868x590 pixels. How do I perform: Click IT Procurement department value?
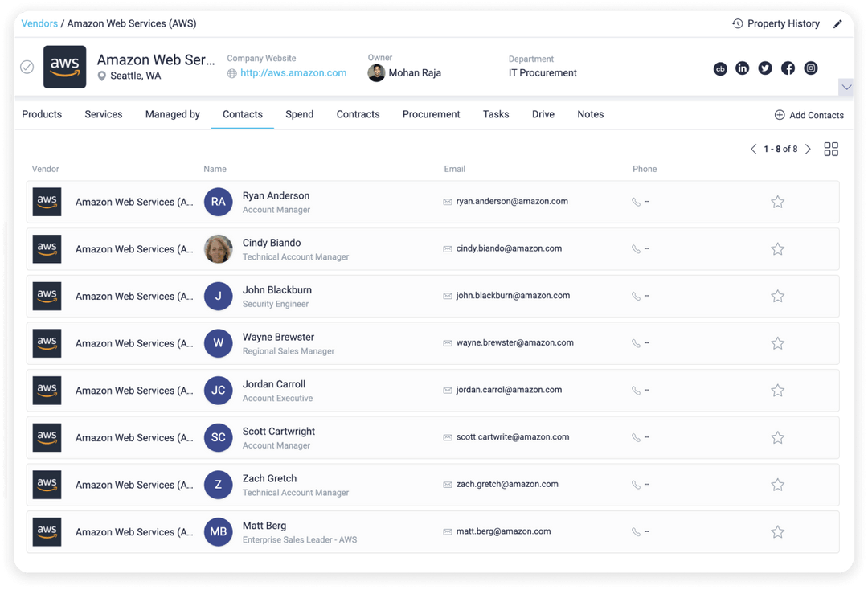(542, 73)
